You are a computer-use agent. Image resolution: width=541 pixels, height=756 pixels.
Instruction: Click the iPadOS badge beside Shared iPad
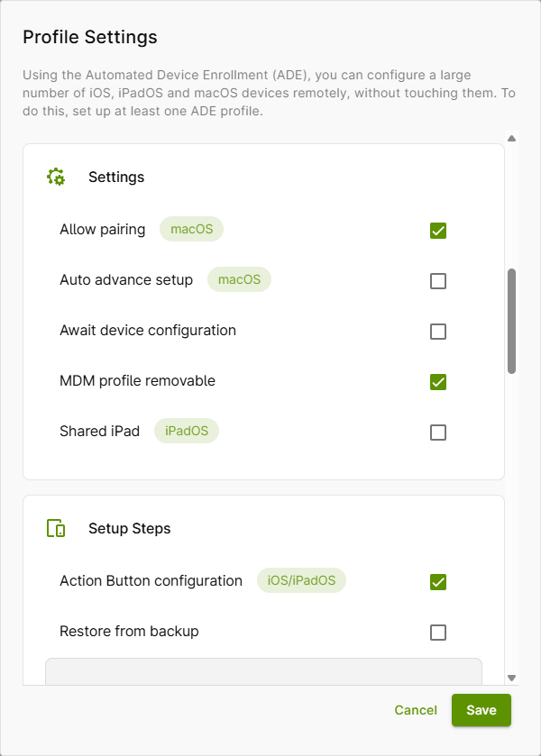[186, 431]
